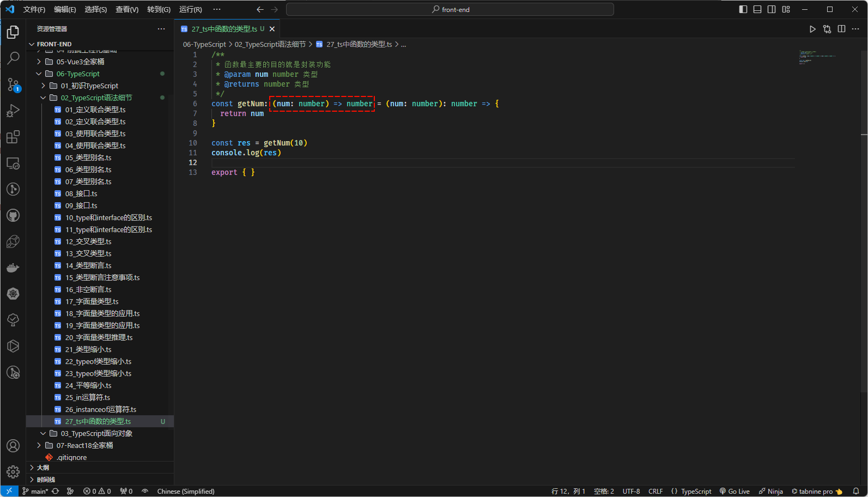Split the editor to the right
Image resolution: width=868 pixels, height=497 pixels.
click(841, 29)
